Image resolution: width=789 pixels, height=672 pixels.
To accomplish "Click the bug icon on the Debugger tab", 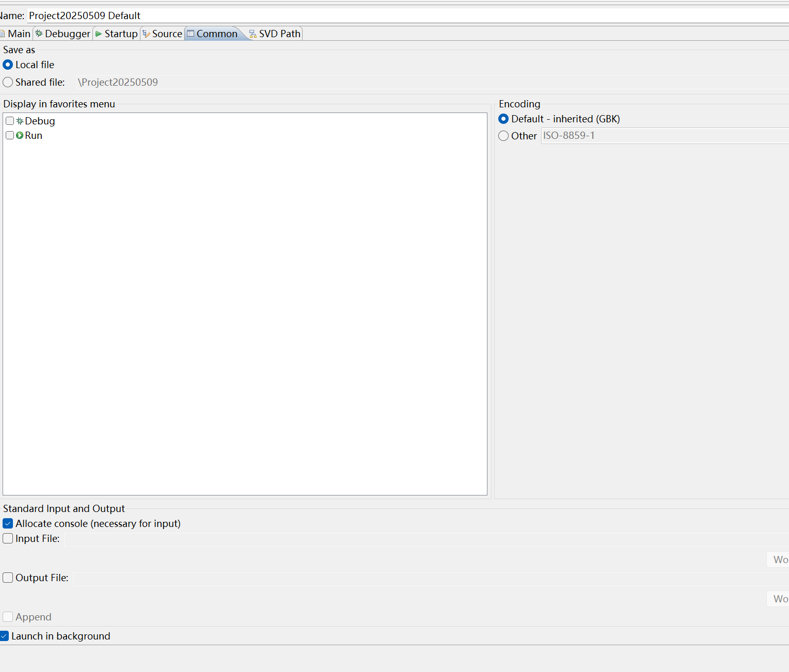I will click(38, 34).
